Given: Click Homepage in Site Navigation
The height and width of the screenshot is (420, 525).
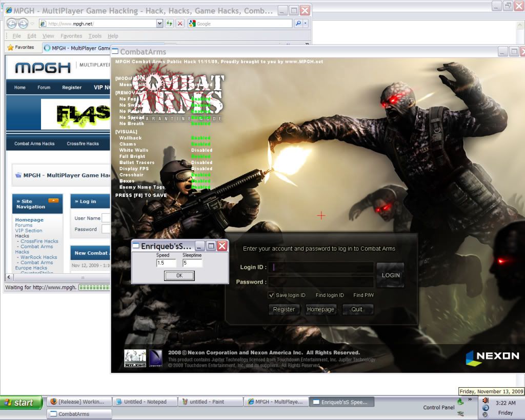Looking at the screenshot, I should pyautogui.click(x=29, y=219).
